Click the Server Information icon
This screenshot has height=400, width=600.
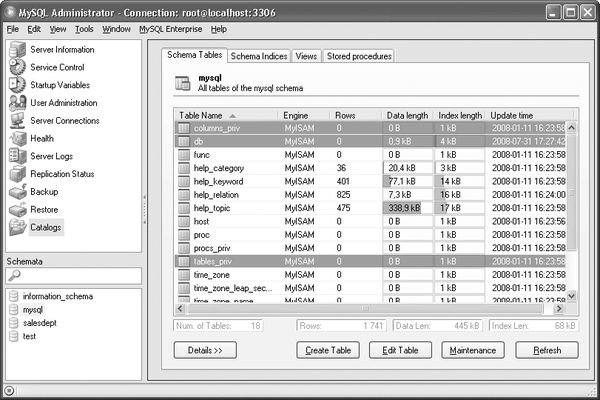tap(17, 49)
